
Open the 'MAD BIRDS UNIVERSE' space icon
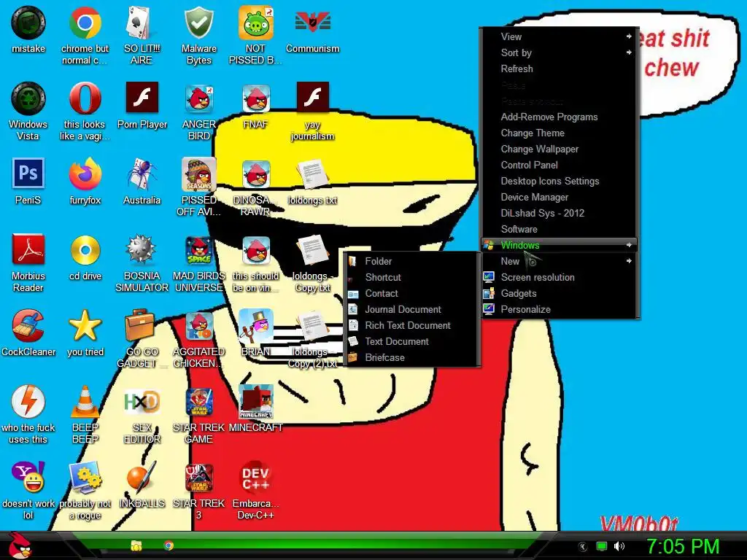(x=198, y=250)
